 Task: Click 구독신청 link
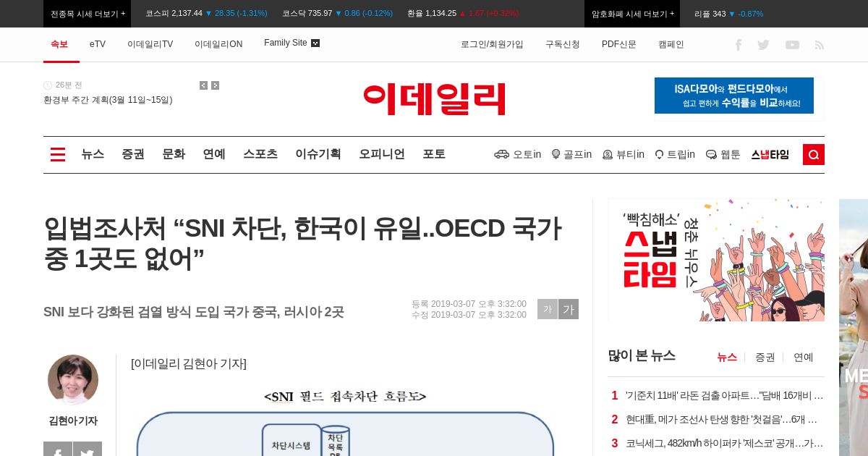[563, 44]
